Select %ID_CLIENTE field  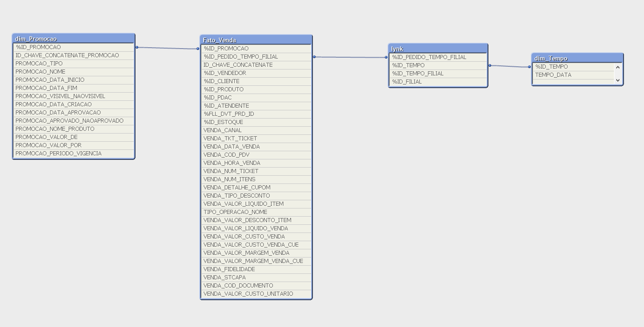point(256,81)
